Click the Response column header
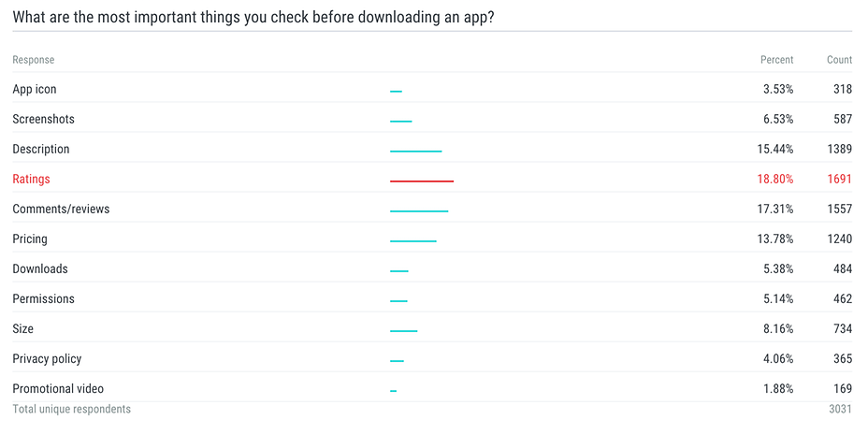868x434 pixels. coord(34,60)
